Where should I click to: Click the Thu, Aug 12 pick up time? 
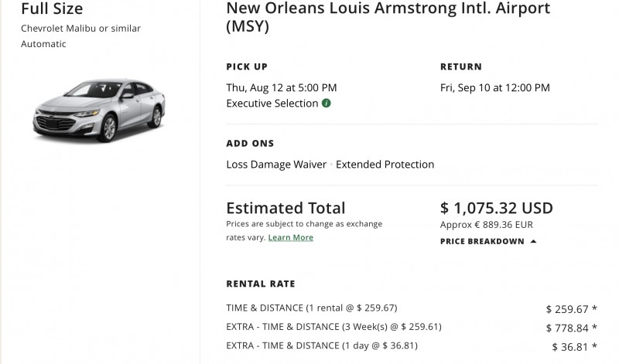[281, 87]
